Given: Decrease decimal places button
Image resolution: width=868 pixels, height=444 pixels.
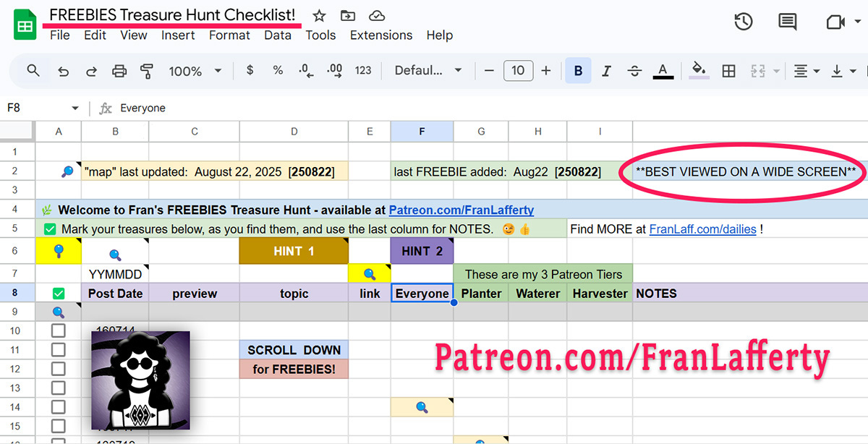Looking at the screenshot, I should pos(305,70).
